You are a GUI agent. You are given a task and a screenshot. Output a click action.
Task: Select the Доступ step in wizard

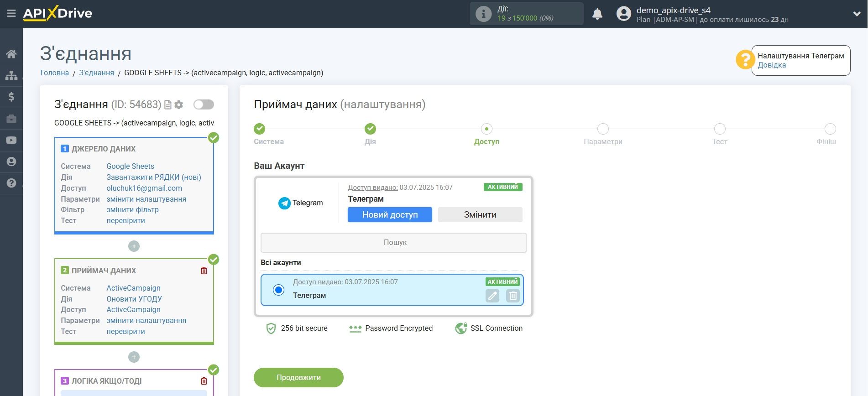pyautogui.click(x=486, y=129)
